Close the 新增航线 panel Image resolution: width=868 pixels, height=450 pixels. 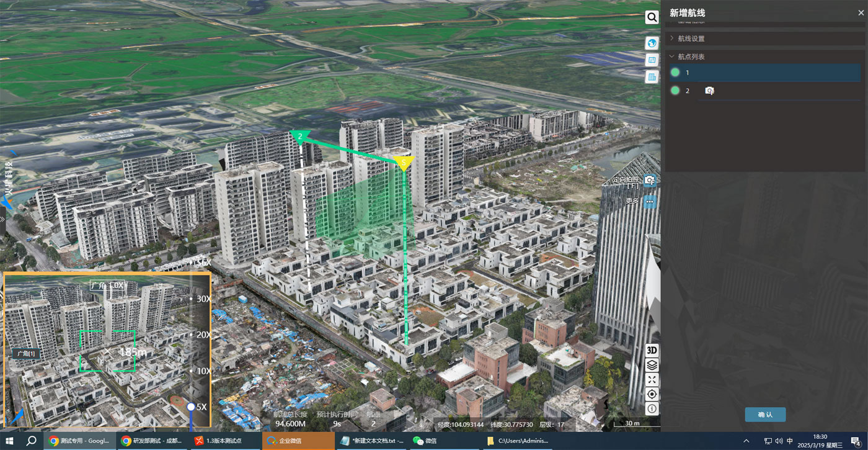click(860, 12)
